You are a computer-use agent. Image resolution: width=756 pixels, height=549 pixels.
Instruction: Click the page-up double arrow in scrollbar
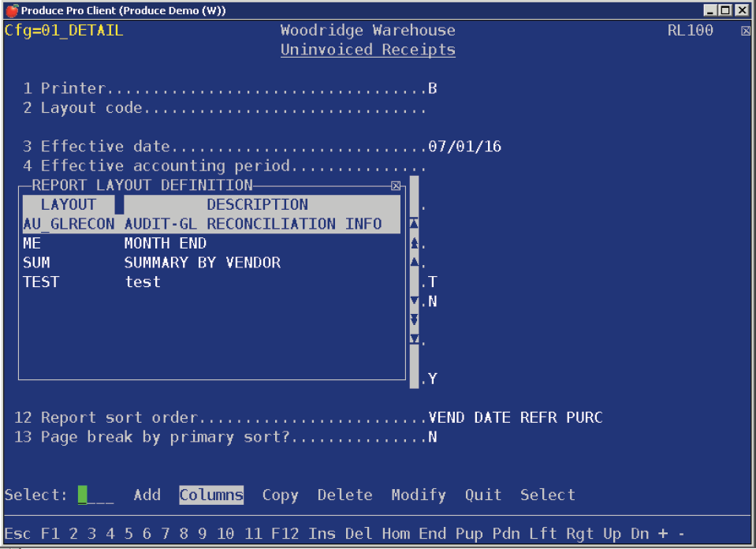click(x=414, y=243)
